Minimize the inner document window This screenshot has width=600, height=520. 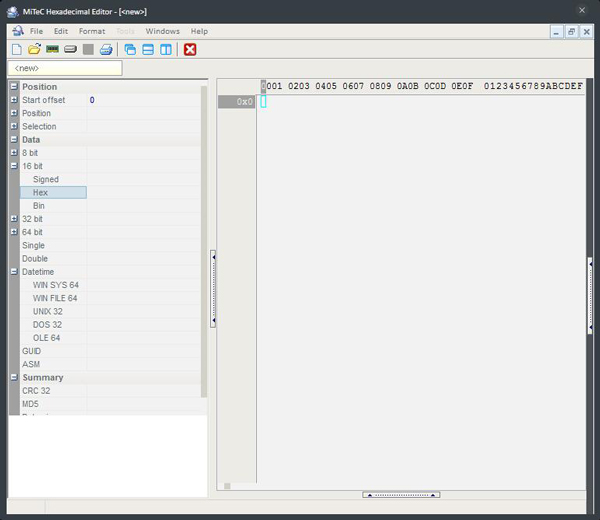click(556, 32)
